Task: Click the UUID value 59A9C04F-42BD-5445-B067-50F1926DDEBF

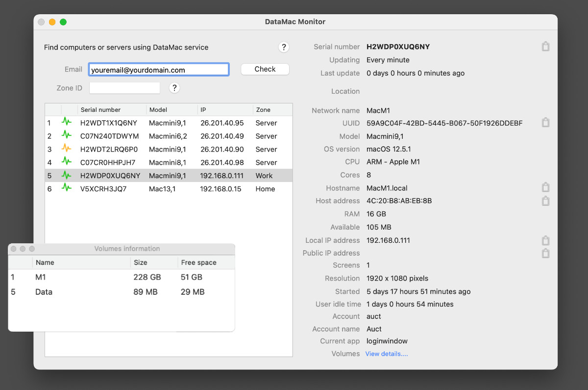Action: [444, 123]
